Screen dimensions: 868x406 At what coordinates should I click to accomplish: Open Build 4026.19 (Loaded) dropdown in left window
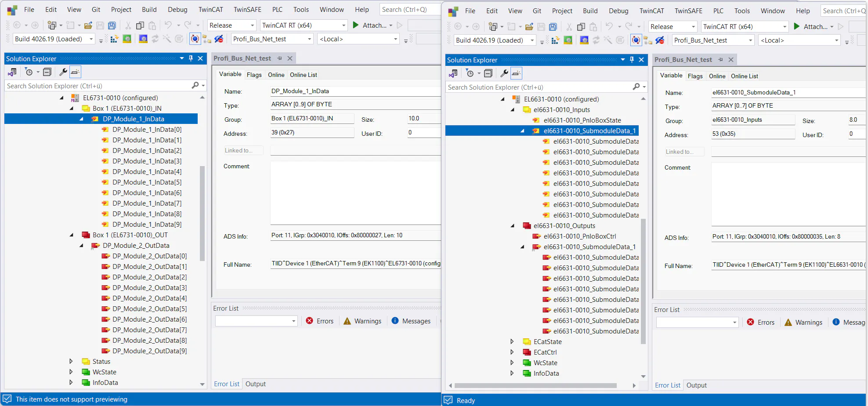91,39
